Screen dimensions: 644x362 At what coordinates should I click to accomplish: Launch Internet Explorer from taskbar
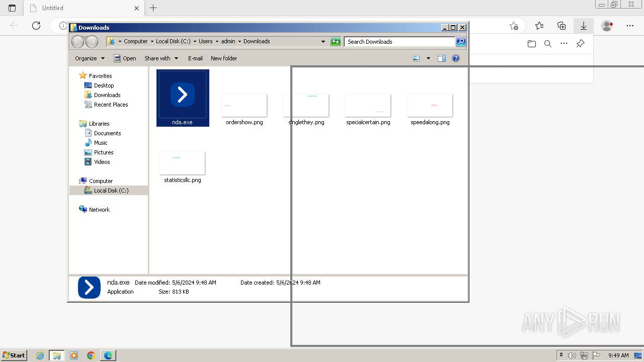40,355
